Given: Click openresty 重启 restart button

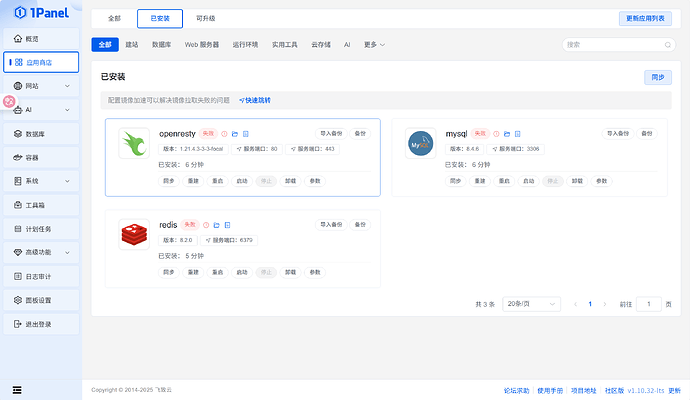Looking at the screenshot, I should (218, 181).
